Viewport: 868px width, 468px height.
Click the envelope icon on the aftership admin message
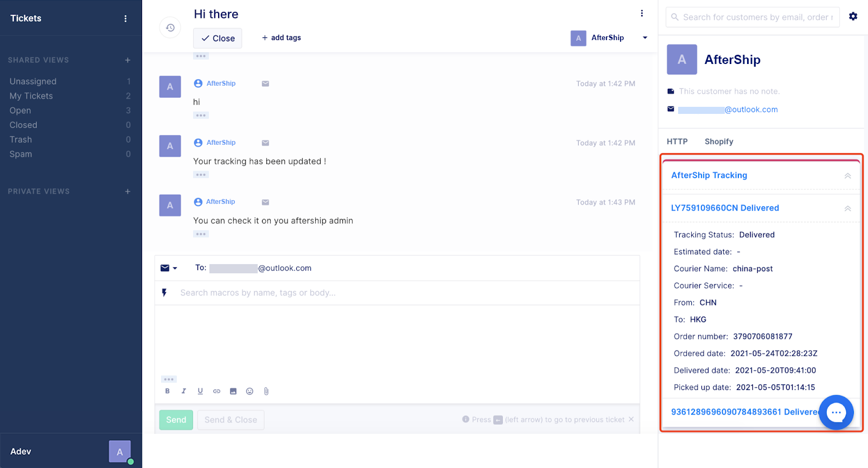[265, 202]
